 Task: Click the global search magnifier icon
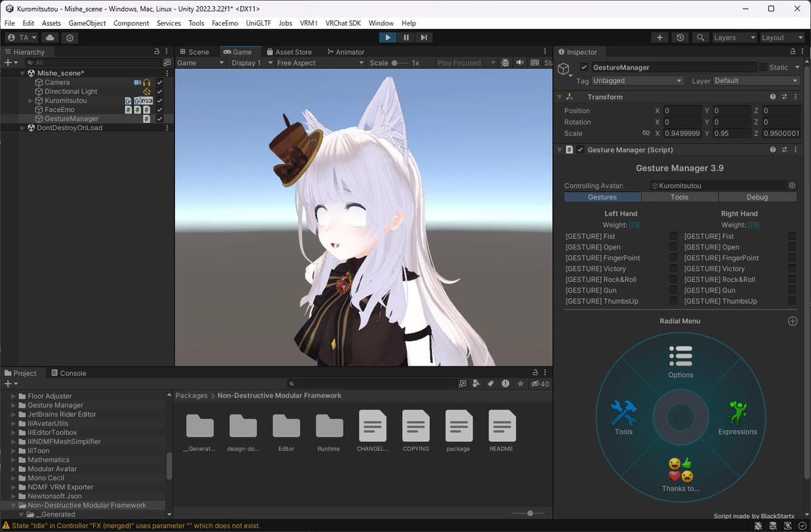(x=701, y=38)
